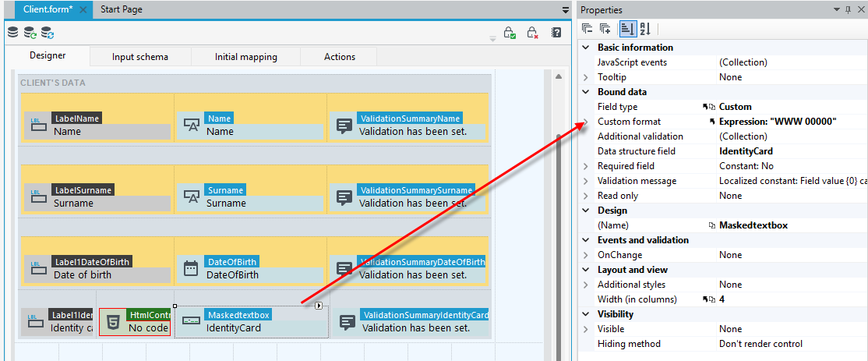Click the Hiding method value

(x=760, y=344)
